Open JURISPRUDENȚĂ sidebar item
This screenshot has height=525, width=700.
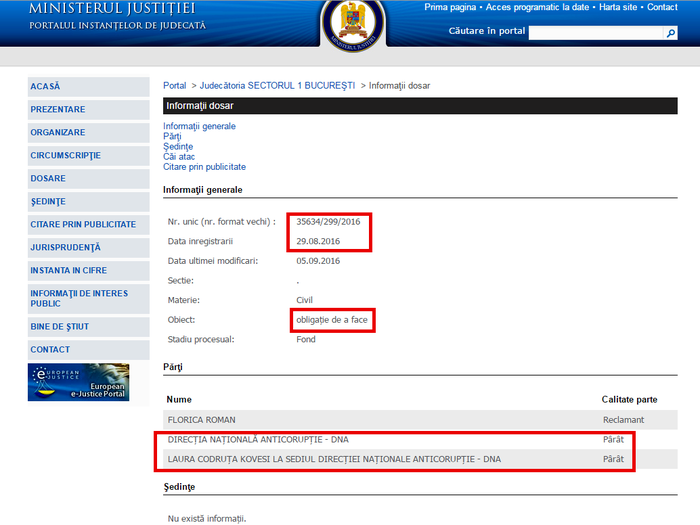click(88, 247)
